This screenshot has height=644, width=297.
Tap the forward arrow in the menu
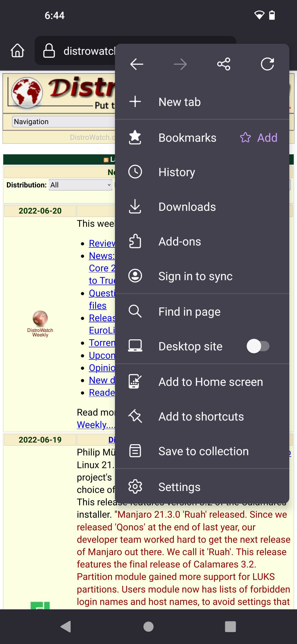(x=180, y=64)
